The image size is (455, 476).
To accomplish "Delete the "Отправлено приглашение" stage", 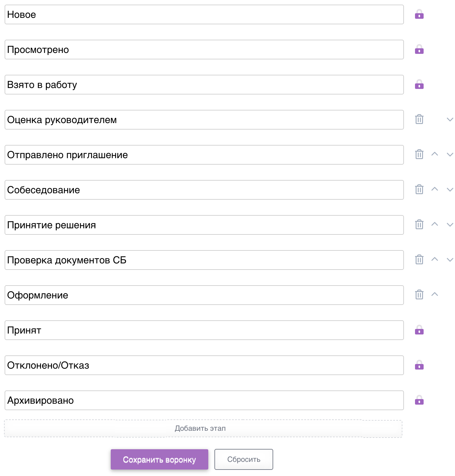I will 419,154.
